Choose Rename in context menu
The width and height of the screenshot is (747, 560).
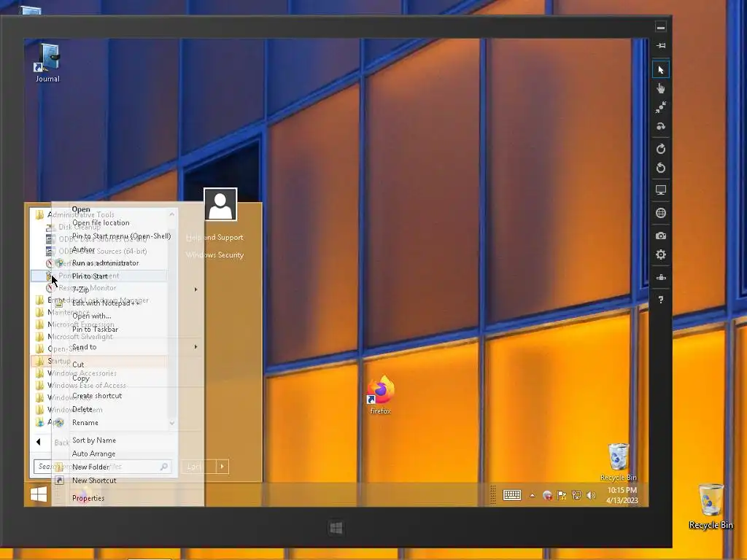coord(85,422)
